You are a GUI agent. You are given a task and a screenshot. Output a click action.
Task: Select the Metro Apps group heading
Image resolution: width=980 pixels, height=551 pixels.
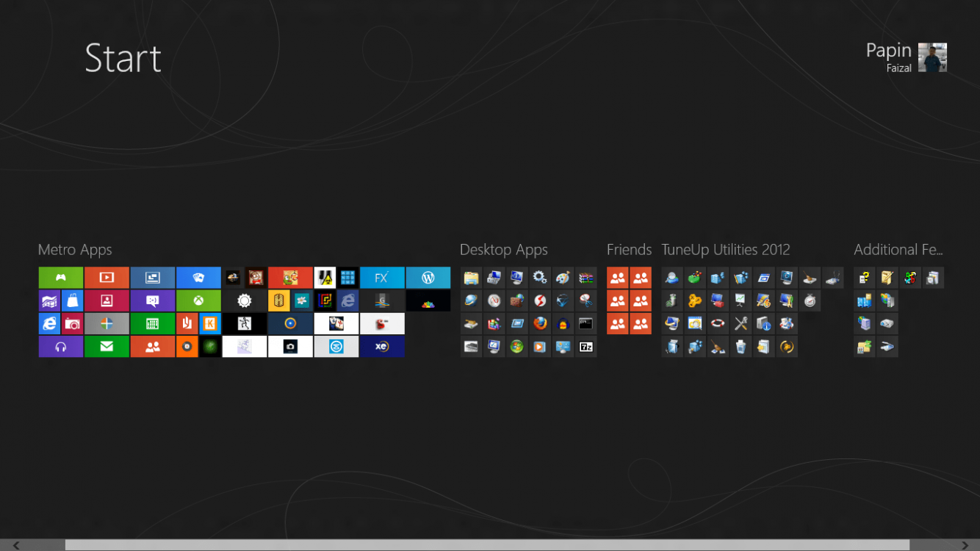[75, 250]
